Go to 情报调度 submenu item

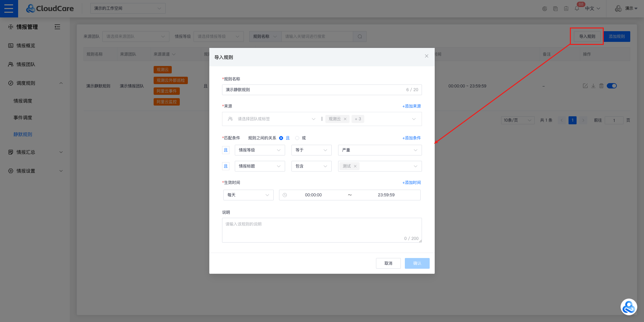23,101
